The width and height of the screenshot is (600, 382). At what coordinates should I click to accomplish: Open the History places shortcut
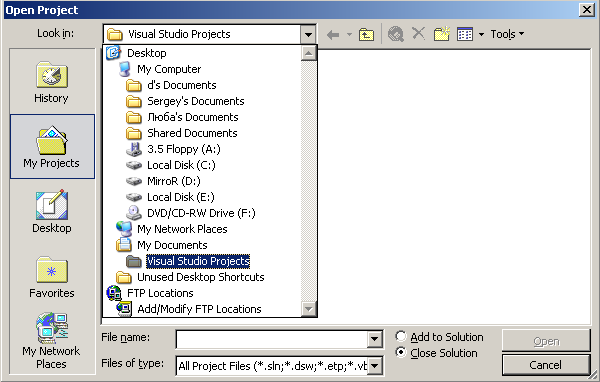(52, 82)
